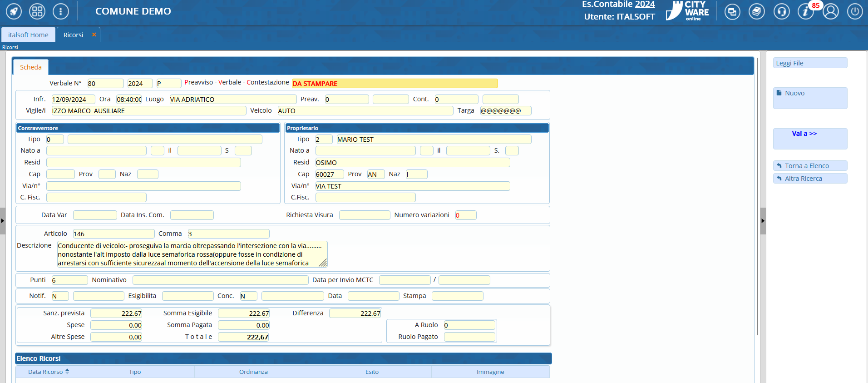Viewport: 868px width, 383px height.
Task: Sort the list by Data Ricorso
Action: coord(46,372)
